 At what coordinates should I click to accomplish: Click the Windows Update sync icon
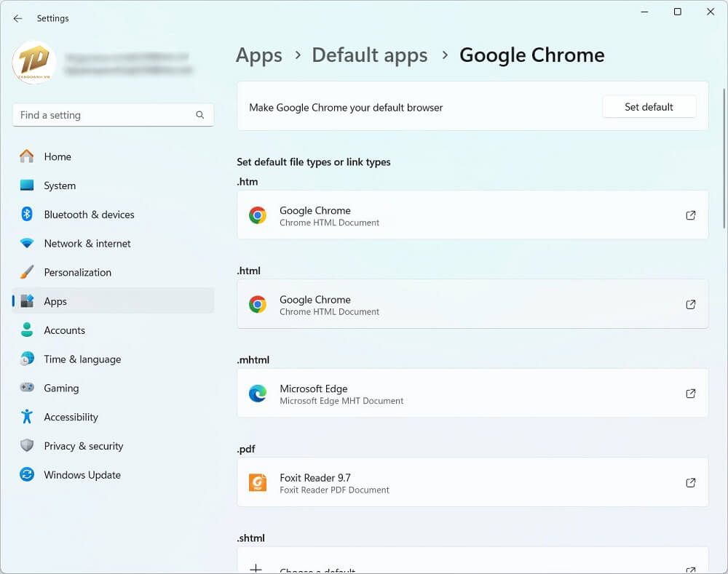pos(27,474)
